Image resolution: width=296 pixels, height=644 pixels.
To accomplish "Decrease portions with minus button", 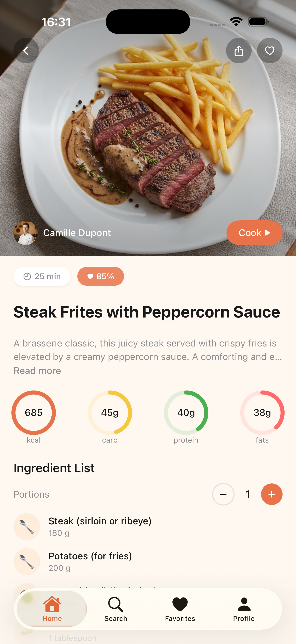I will [x=223, y=494].
